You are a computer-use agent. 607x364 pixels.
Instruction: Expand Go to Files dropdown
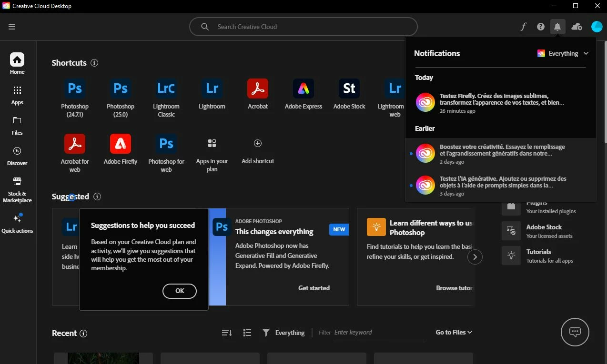point(454,332)
